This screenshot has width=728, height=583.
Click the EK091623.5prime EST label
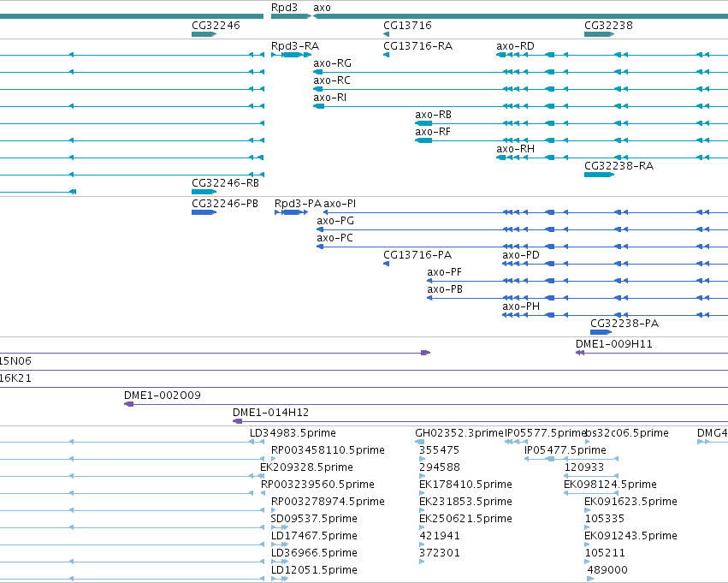[630, 502]
